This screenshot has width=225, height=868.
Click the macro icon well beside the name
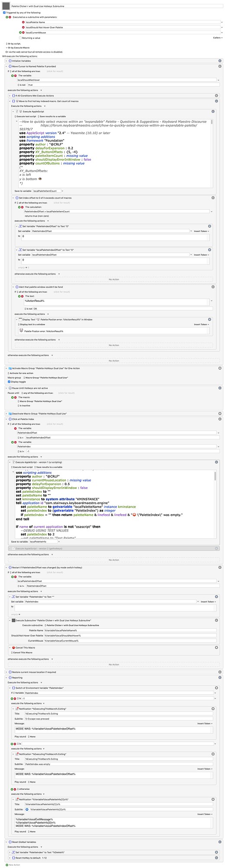tap(6, 7)
